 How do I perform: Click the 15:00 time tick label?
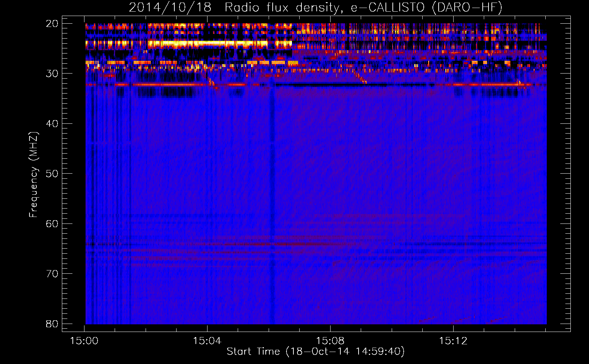(x=84, y=341)
